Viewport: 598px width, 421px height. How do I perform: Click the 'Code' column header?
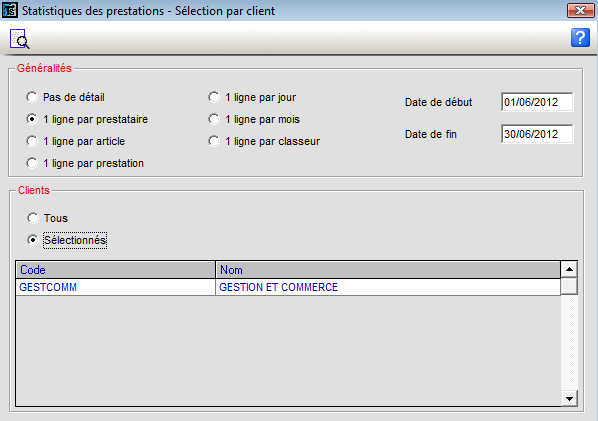(116, 270)
